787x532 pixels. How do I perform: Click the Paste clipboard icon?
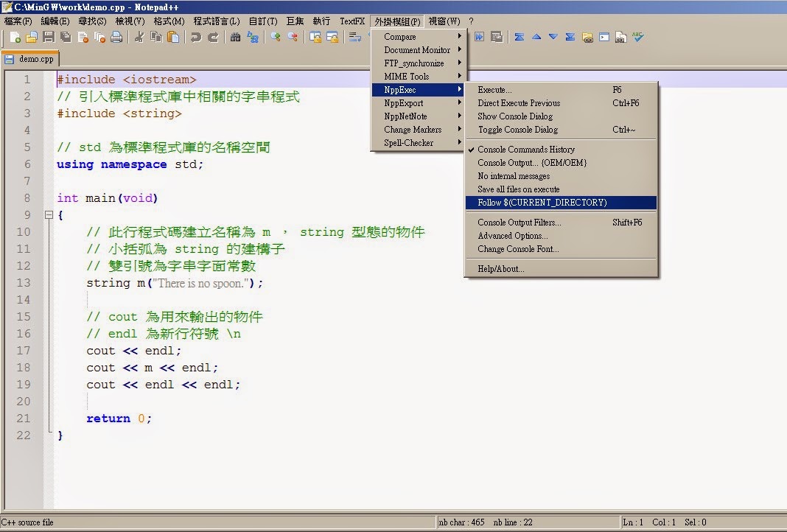pyautogui.click(x=173, y=37)
